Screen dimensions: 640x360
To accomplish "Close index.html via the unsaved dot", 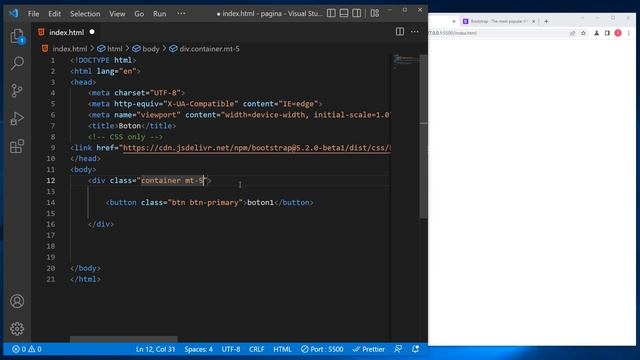I will [x=92, y=32].
